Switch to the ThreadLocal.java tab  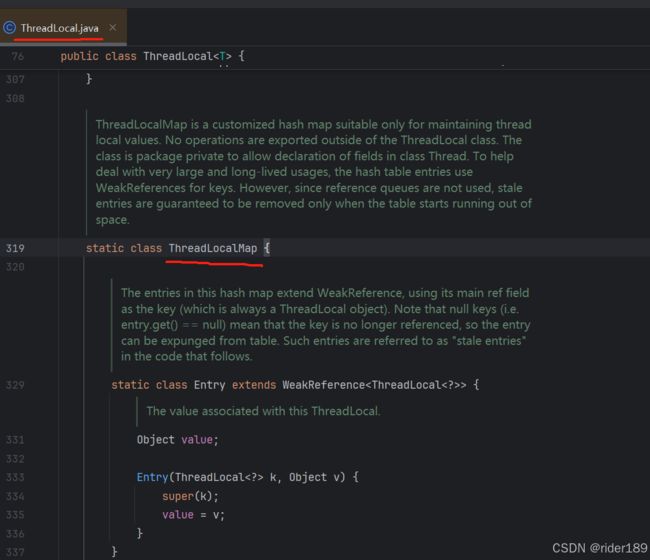coord(59,28)
